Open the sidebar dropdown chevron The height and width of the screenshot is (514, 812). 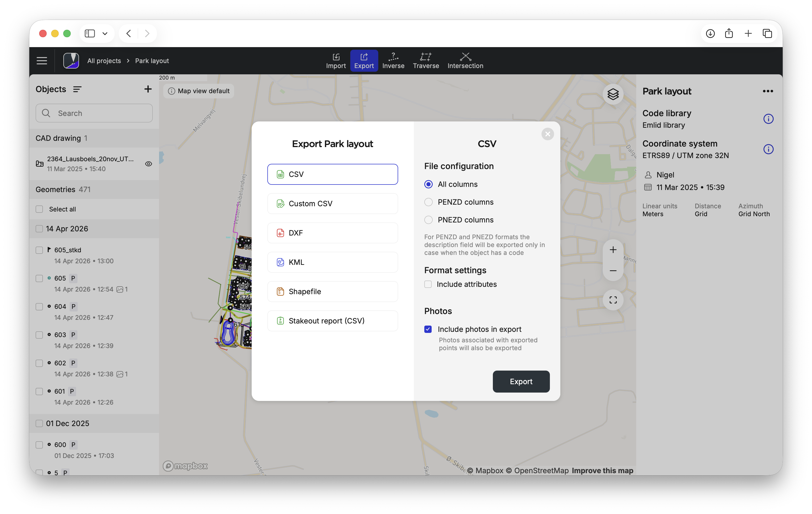click(x=105, y=33)
